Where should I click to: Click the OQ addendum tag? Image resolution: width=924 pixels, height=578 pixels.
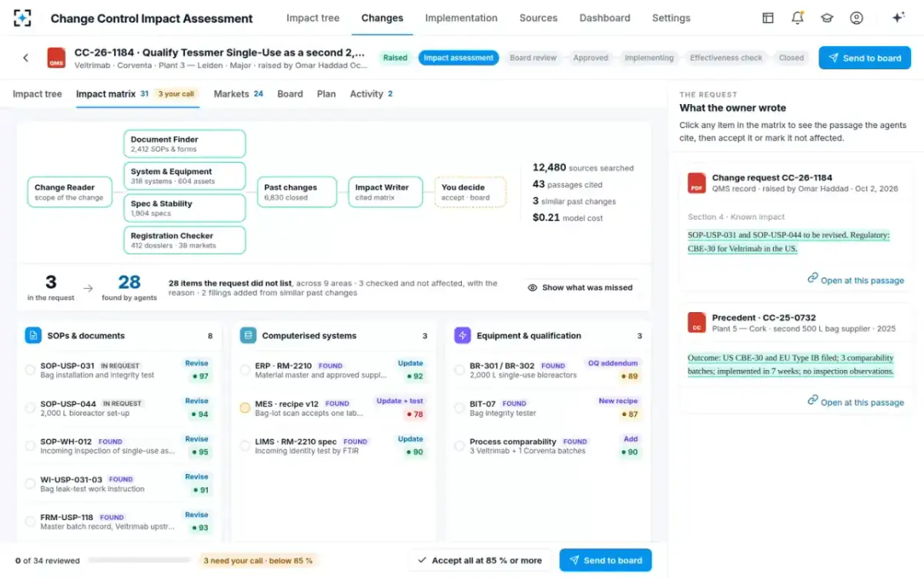click(613, 363)
